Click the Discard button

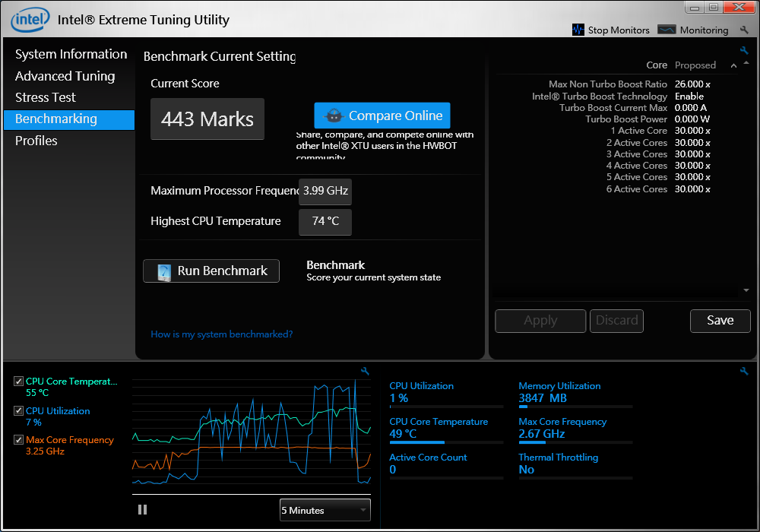(x=616, y=321)
